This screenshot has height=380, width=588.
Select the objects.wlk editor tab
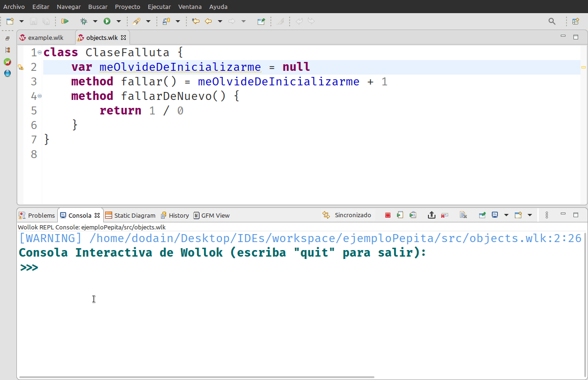102,38
